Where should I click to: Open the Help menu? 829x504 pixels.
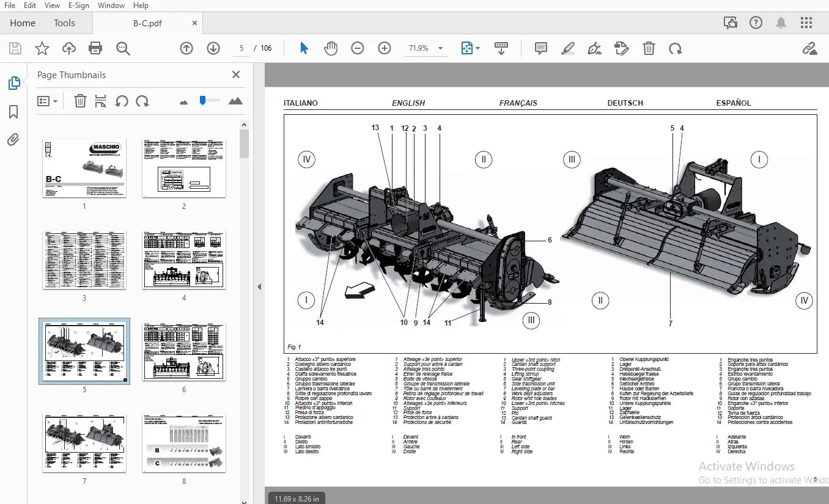[141, 5]
